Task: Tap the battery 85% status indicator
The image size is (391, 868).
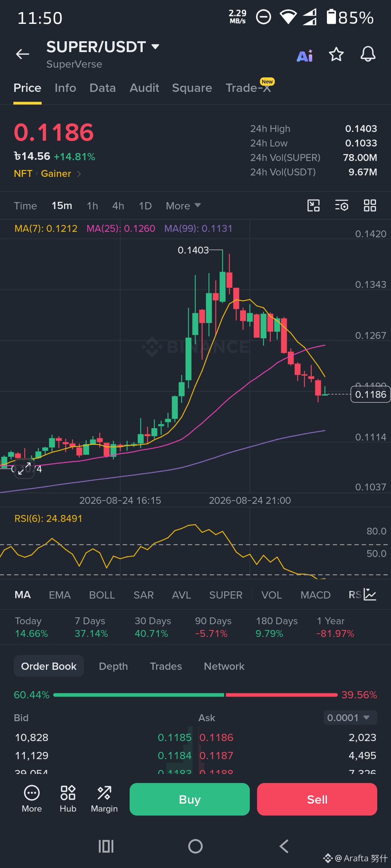Action: [350, 17]
